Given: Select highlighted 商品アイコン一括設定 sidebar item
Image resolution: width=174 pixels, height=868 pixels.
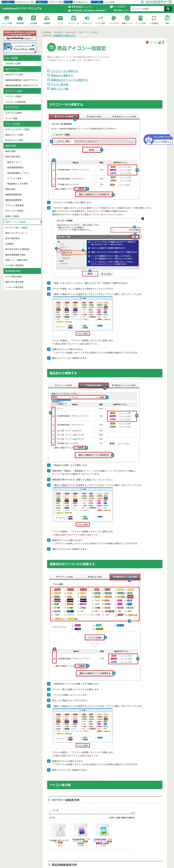Looking at the screenshot, I should (x=22, y=222).
